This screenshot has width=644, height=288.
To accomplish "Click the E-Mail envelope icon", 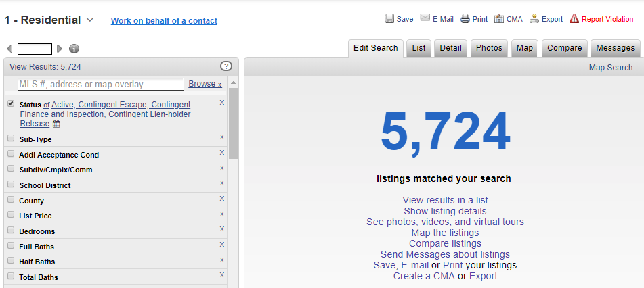I will (425, 18).
